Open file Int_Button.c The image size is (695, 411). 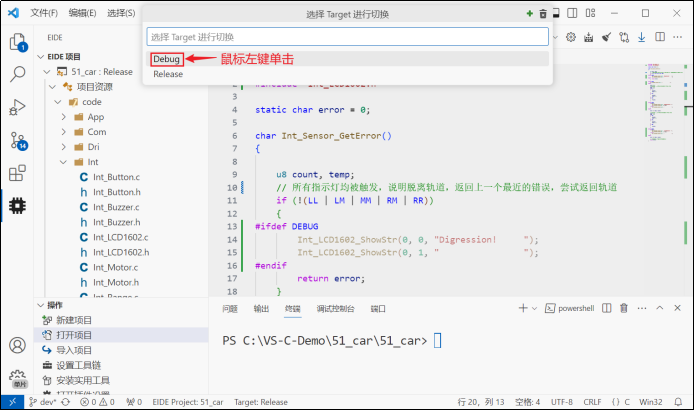(116, 177)
